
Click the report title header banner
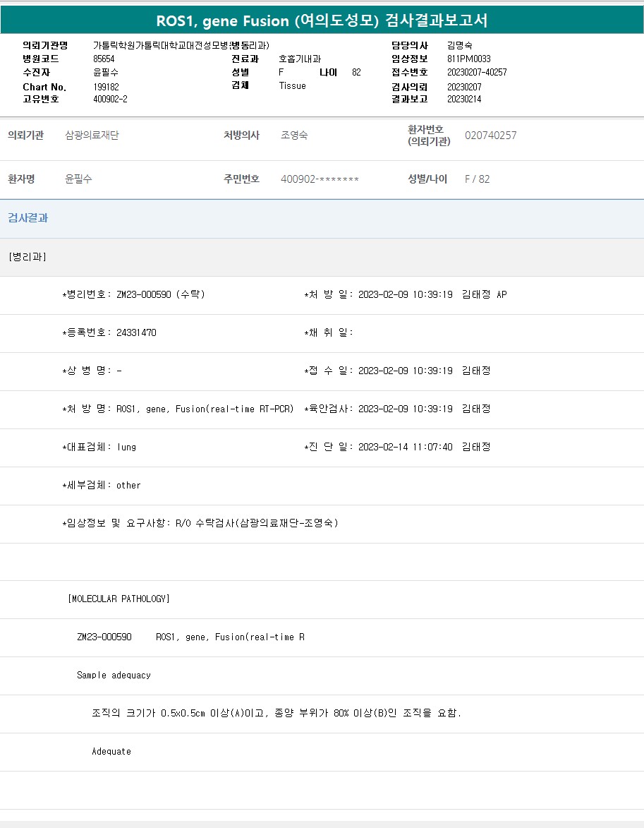tap(322, 21)
